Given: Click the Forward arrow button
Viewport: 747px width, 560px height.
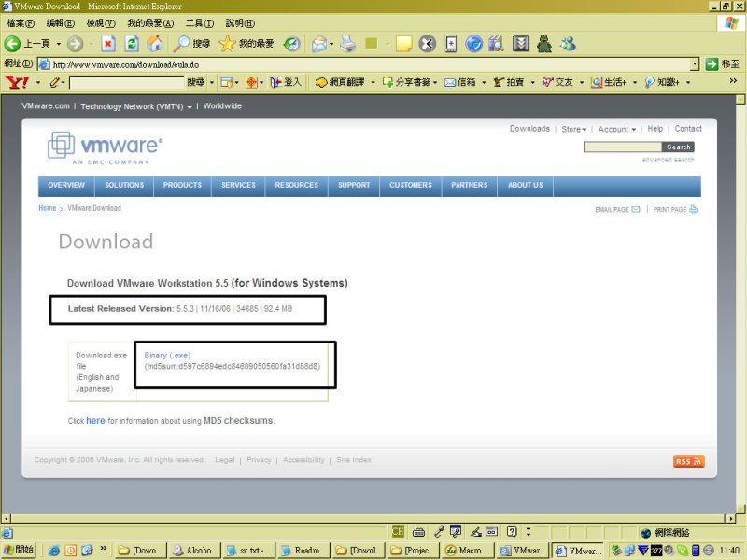Looking at the screenshot, I should click(75, 44).
